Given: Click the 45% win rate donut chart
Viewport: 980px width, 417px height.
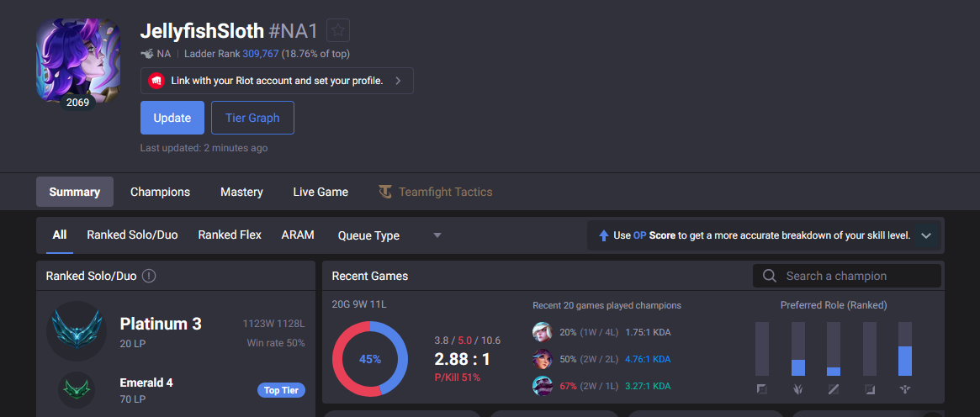Looking at the screenshot, I should coord(370,360).
